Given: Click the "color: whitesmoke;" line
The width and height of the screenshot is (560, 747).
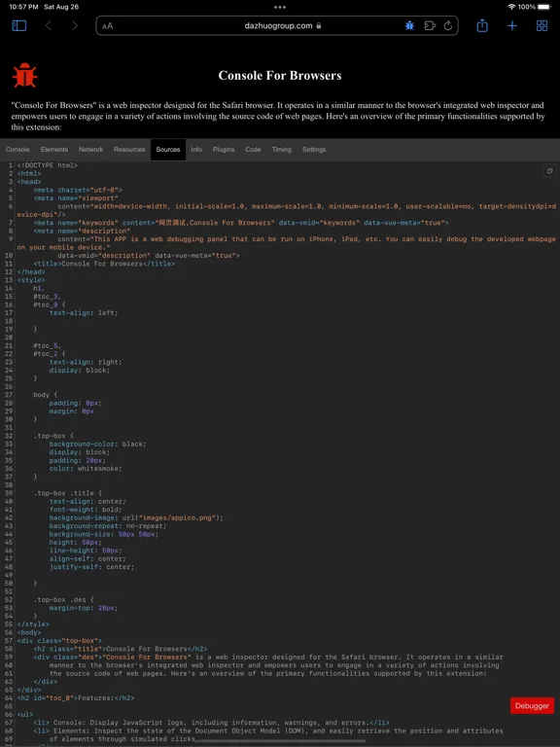Looking at the screenshot, I should 86,468.
